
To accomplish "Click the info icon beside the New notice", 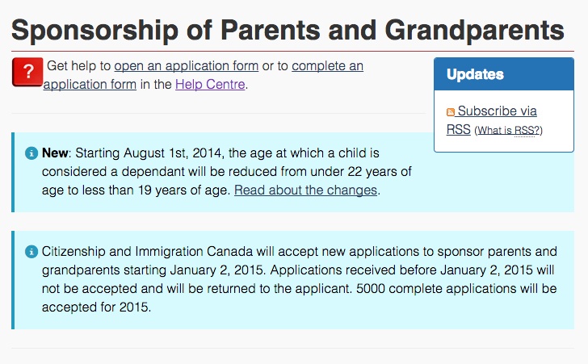I will (31, 153).
